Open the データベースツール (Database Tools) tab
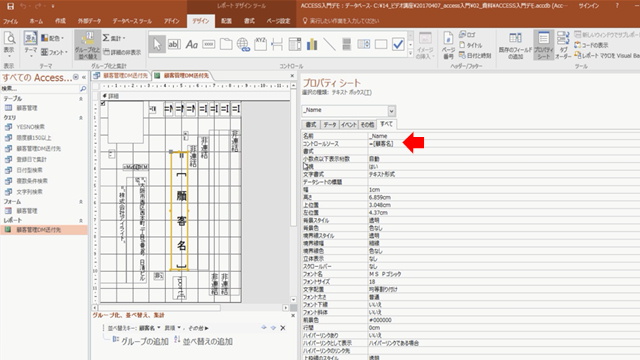The height and width of the screenshot is (360, 640). (x=132, y=21)
